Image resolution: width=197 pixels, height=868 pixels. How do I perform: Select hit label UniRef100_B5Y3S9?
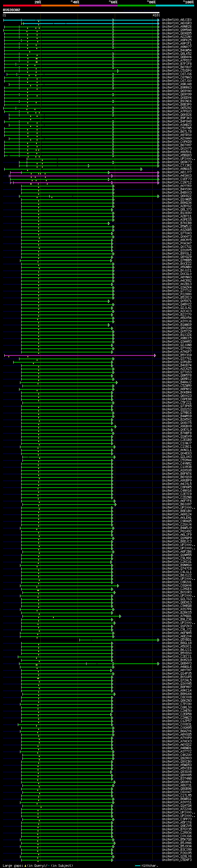[x=177, y=355]
